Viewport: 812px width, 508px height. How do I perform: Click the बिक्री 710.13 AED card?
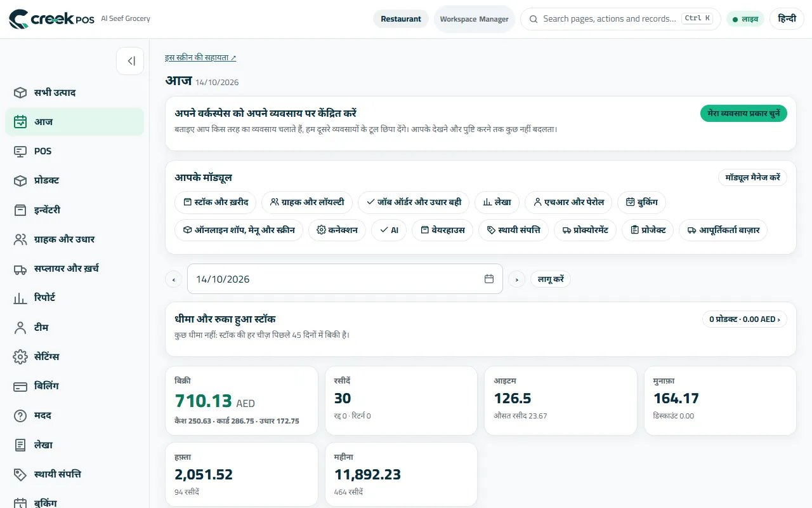242,401
